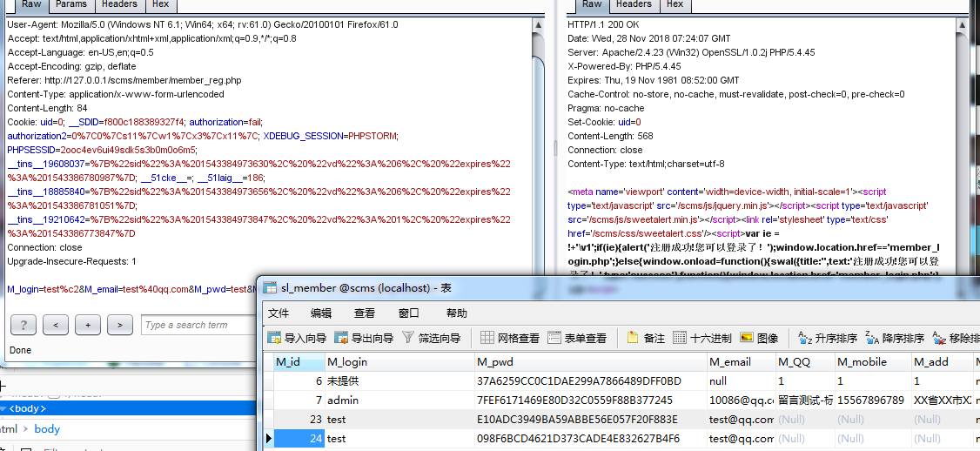
Task: Switch to 表单查看 form view
Action: pyautogui.click(x=577, y=339)
